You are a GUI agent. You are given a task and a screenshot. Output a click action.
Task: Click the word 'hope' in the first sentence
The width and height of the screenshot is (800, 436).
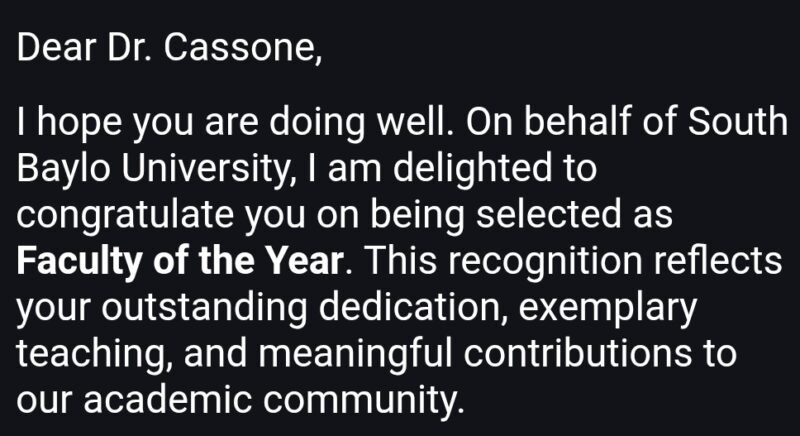[x=73, y=125]
